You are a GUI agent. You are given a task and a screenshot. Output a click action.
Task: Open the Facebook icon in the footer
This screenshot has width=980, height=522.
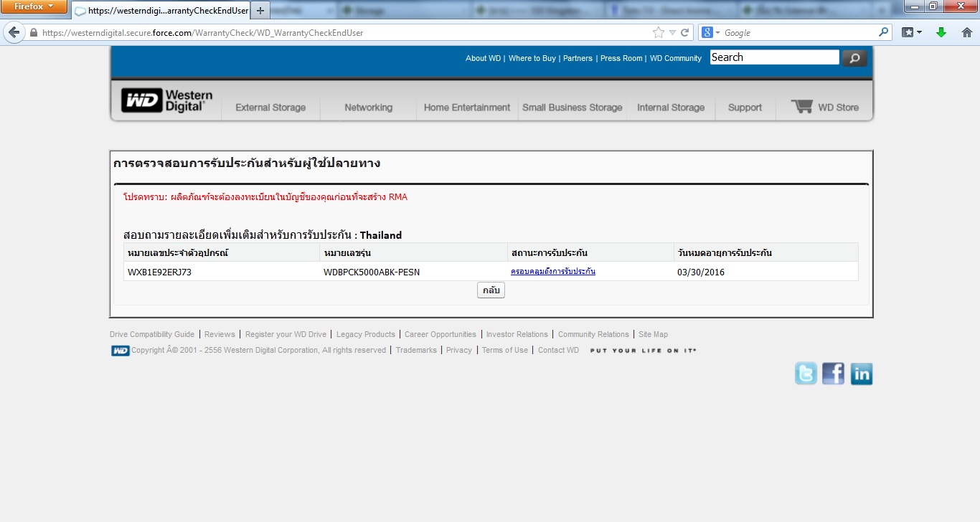pyautogui.click(x=833, y=374)
